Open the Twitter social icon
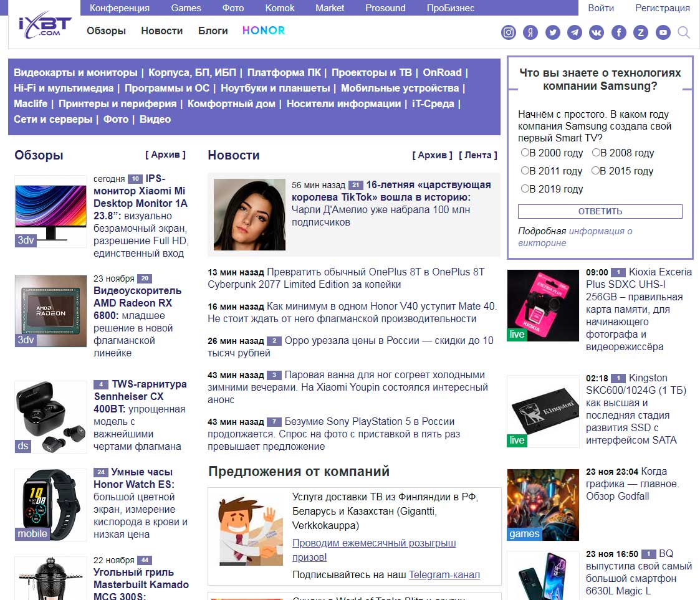700x600 pixels. (x=553, y=32)
